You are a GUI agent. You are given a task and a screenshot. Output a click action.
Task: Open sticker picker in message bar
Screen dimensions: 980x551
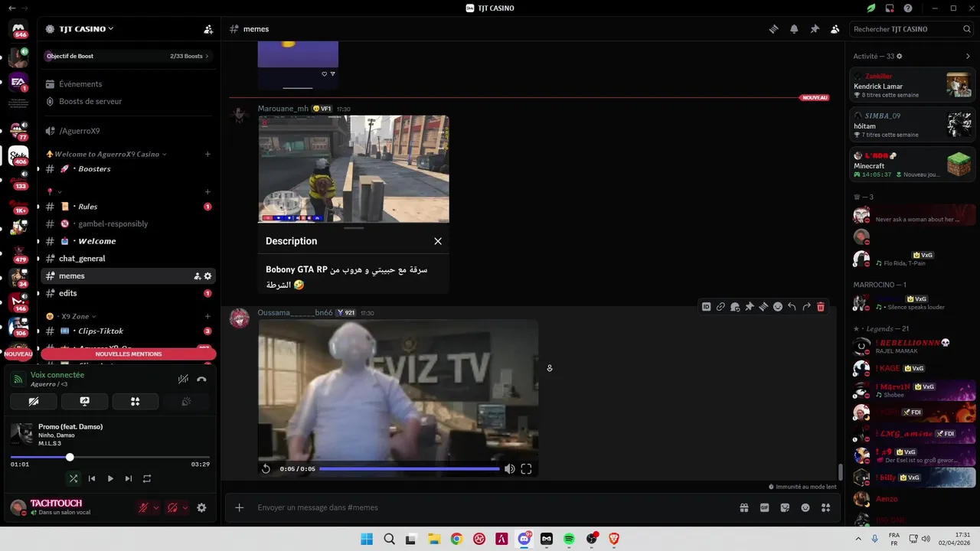pos(785,507)
